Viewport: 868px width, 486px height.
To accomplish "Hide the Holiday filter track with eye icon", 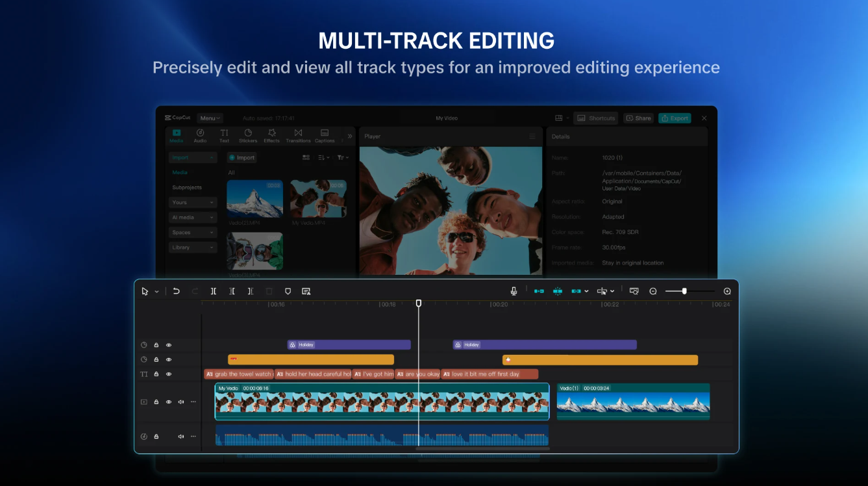I will 169,345.
